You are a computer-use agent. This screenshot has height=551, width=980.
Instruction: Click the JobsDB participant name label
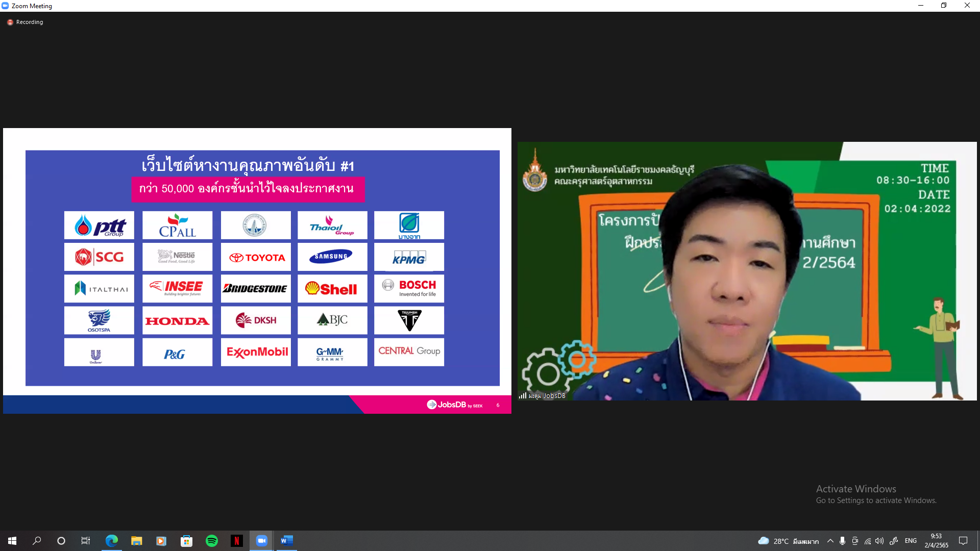(547, 395)
